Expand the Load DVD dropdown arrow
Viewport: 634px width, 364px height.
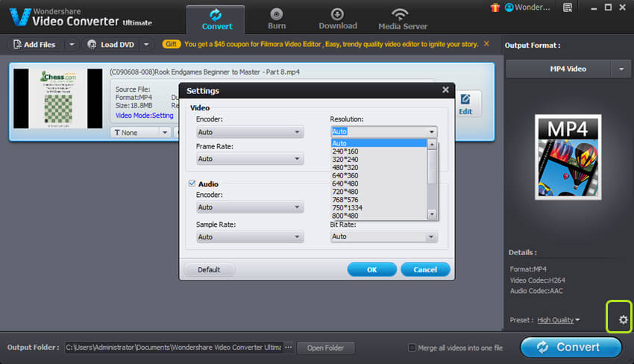pyautogui.click(x=146, y=45)
